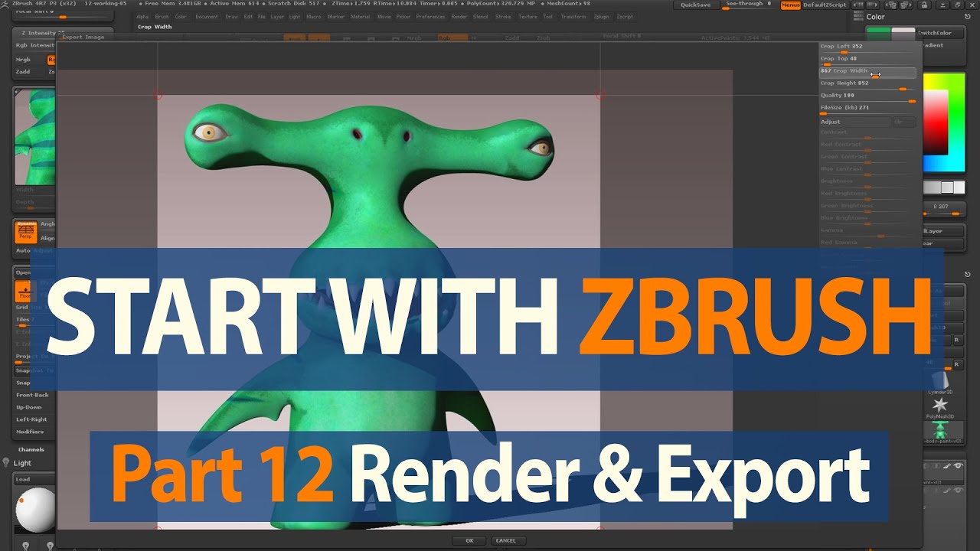Image resolution: width=980 pixels, height=551 pixels.
Task: Open the Zplugin menu
Action: [x=603, y=16]
